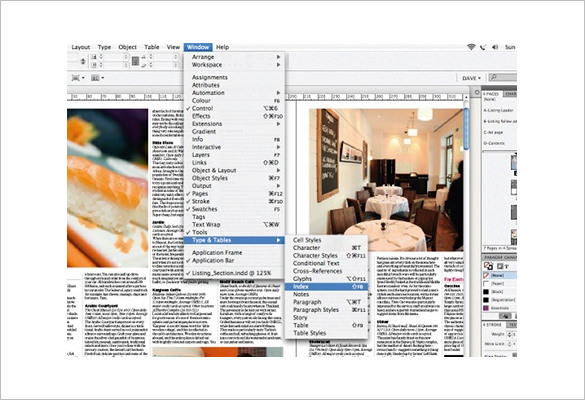Choose Links from the Window menu
Viewport: 585px width, 400px height.
click(x=234, y=162)
